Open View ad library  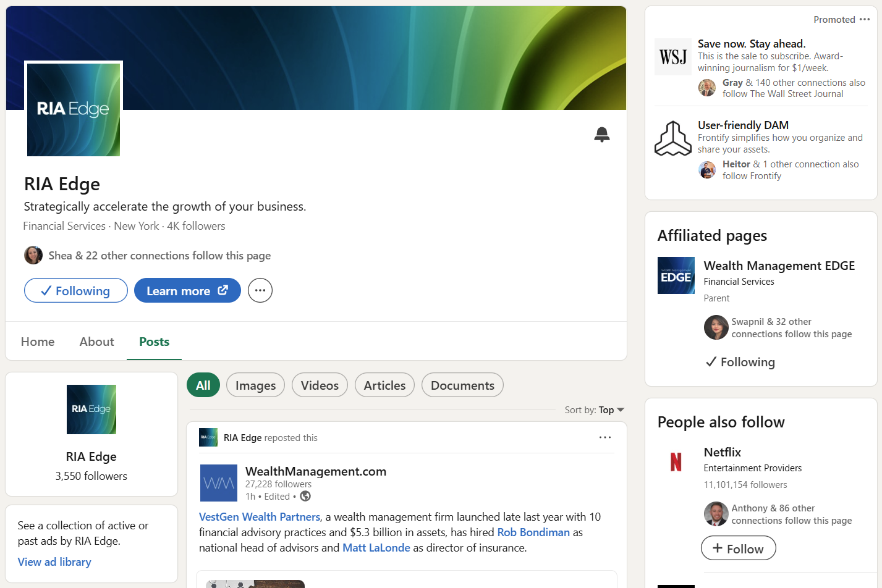[54, 561]
